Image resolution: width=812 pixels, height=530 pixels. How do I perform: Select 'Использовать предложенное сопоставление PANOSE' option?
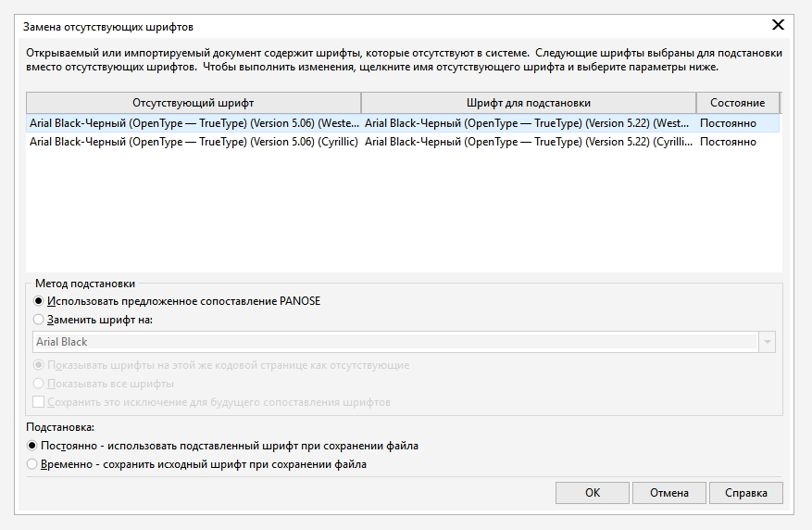(x=39, y=301)
